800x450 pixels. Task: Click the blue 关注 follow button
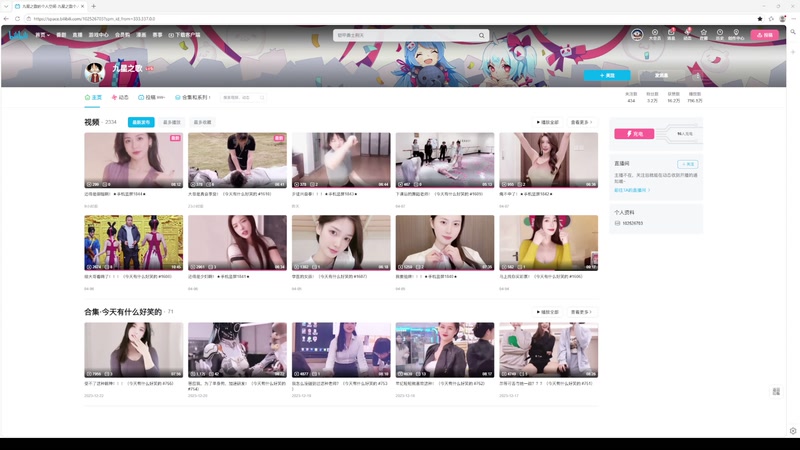point(607,75)
